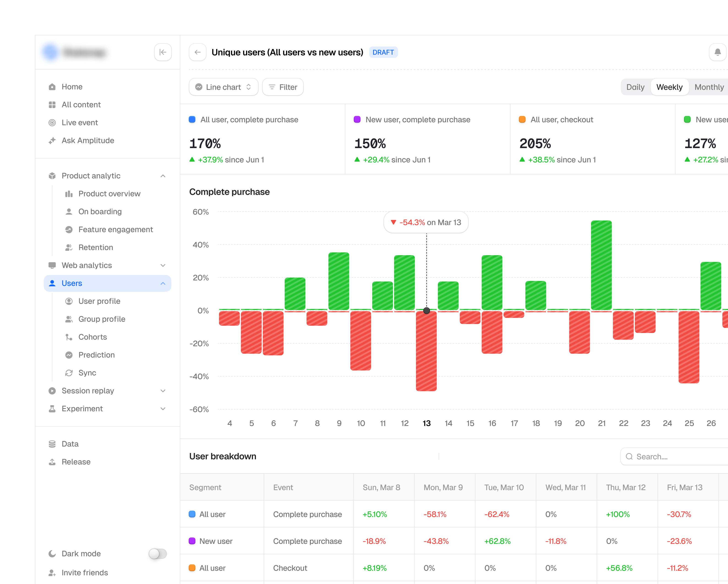The height and width of the screenshot is (584, 728).
Task: Click the Invite friends link
Action: [x=85, y=573]
